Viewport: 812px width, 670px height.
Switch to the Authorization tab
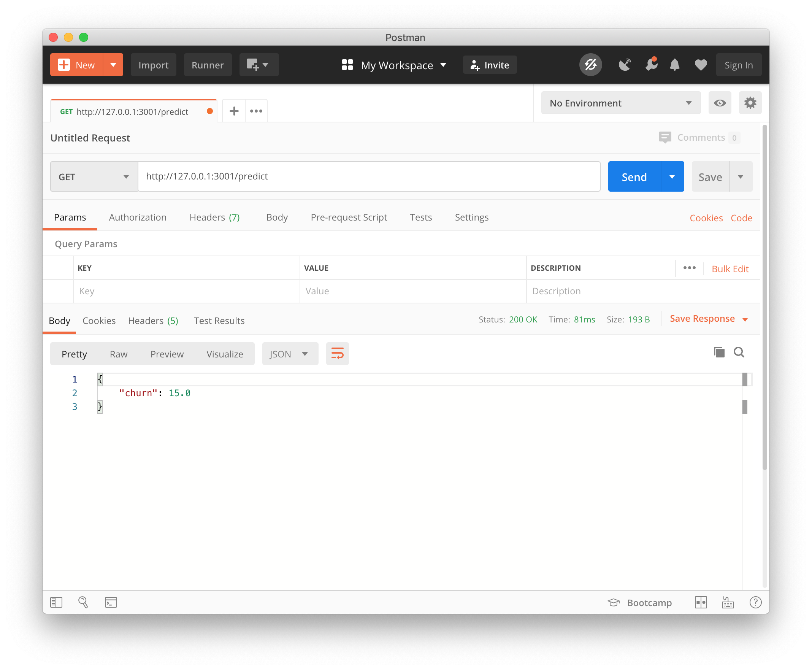tap(138, 217)
